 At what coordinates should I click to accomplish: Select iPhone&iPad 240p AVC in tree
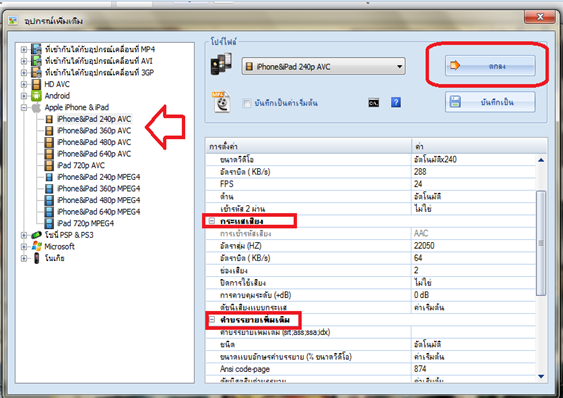(x=94, y=119)
